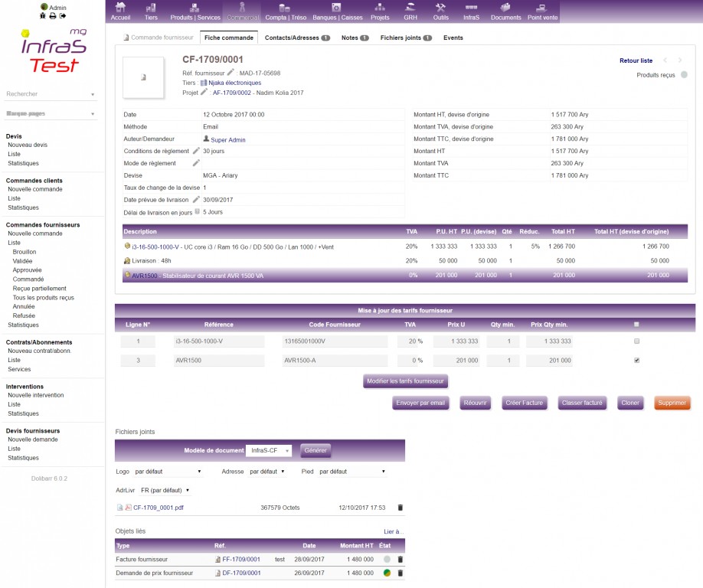
Task: Open the Accueil home icon
Action: (120, 11)
